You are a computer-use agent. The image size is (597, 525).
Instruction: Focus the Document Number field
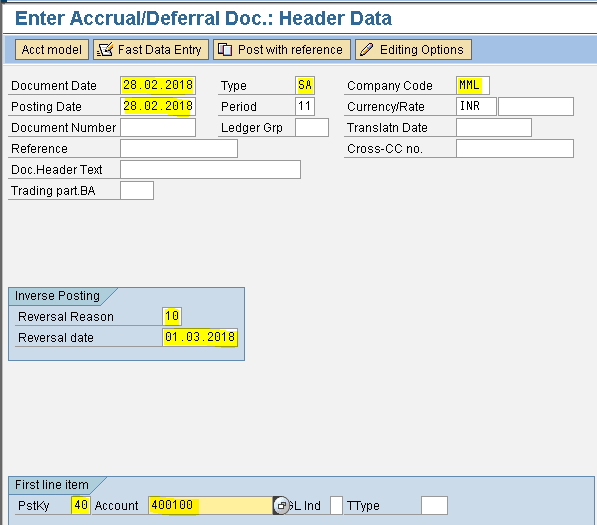tap(158, 127)
